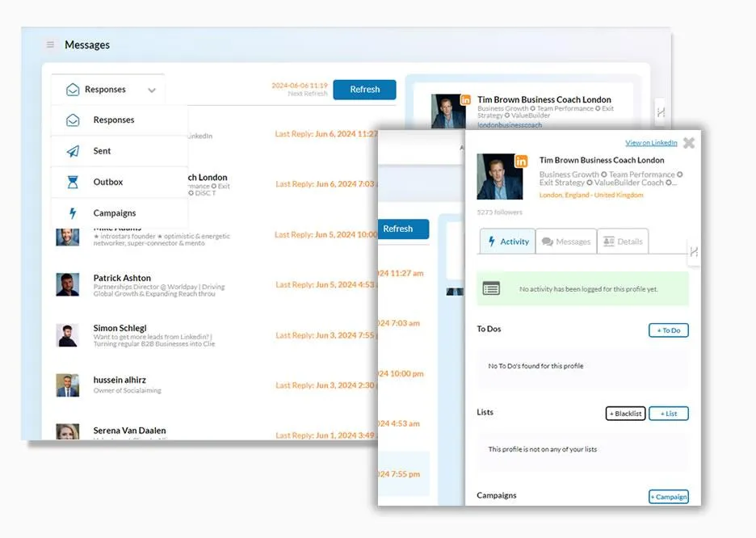The width and height of the screenshot is (756, 538).
Task: Open the hamburger menu beside Messages
Action: pos(50,45)
